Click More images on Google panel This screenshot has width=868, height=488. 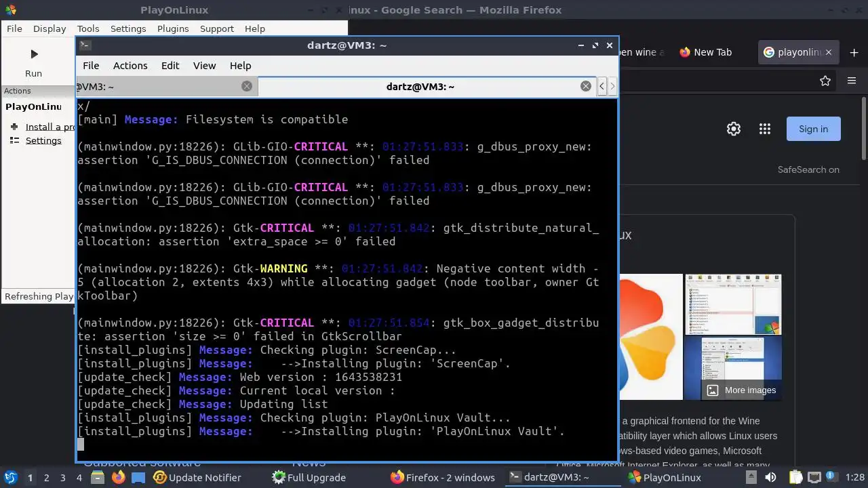pos(741,390)
